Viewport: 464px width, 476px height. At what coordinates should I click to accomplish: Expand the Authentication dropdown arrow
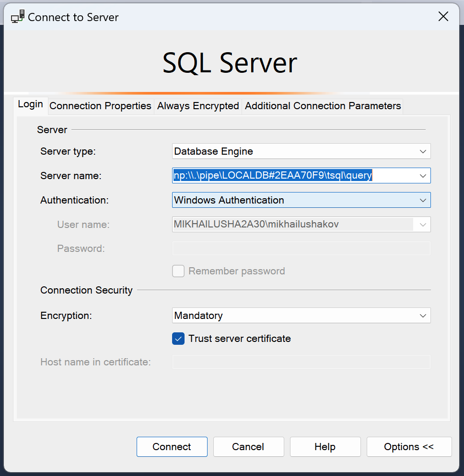(423, 200)
